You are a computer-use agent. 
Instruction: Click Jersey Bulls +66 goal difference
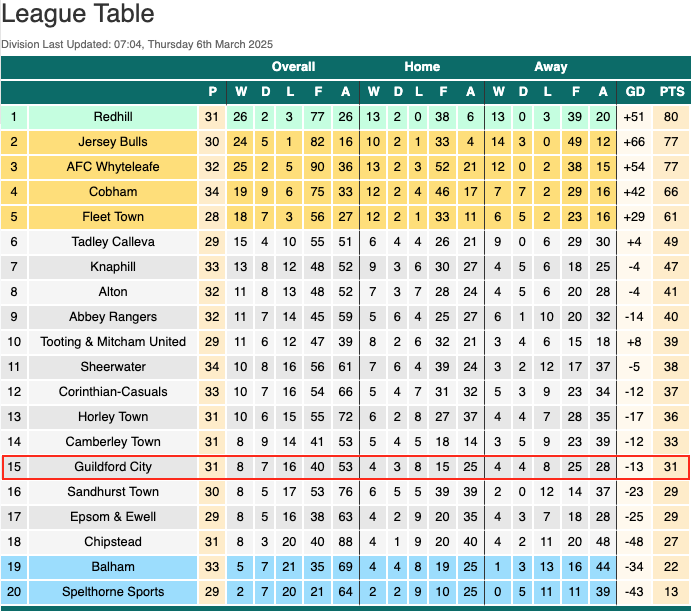pos(634,142)
